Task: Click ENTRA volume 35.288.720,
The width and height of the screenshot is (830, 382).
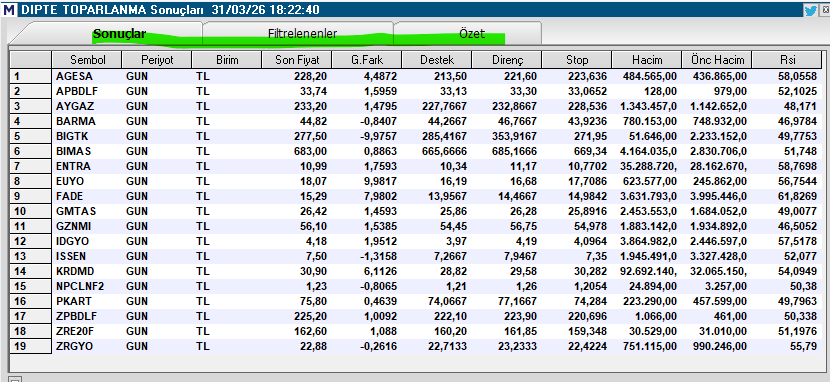Action: tap(647, 166)
